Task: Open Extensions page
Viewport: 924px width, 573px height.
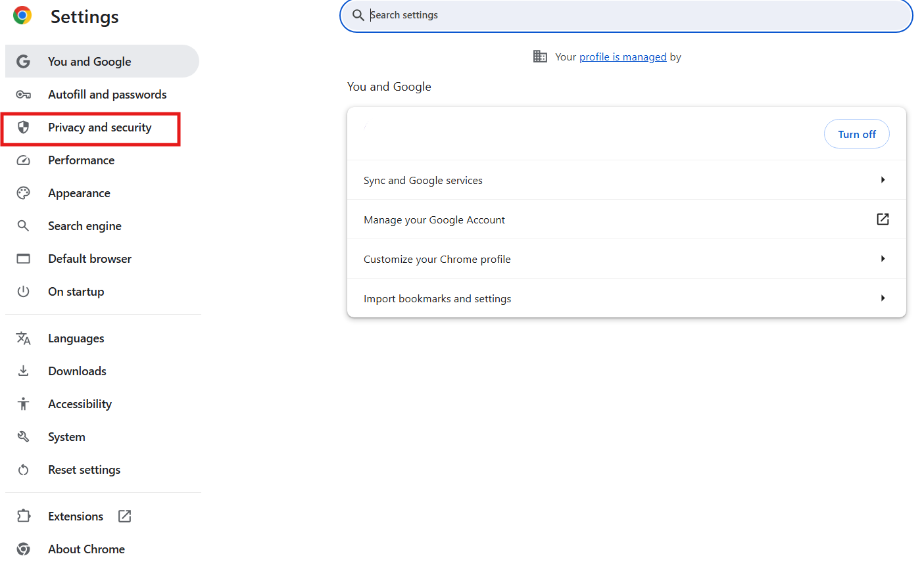Action: (102, 516)
